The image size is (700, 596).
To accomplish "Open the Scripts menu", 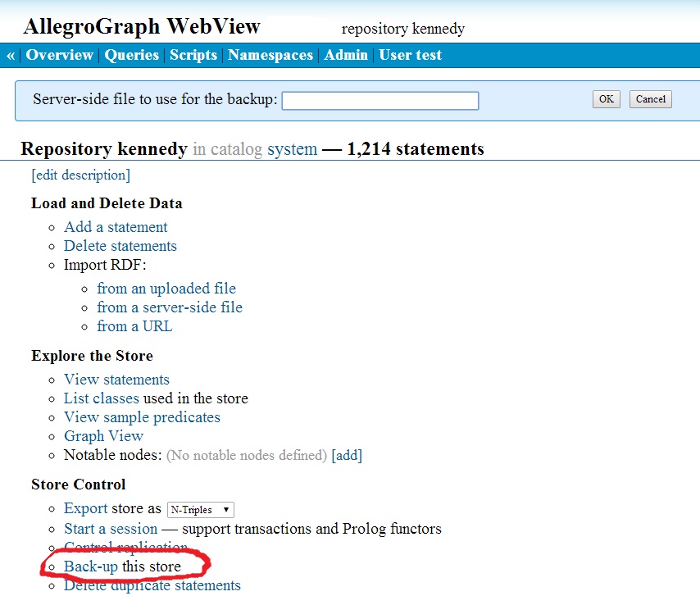I will click(193, 55).
